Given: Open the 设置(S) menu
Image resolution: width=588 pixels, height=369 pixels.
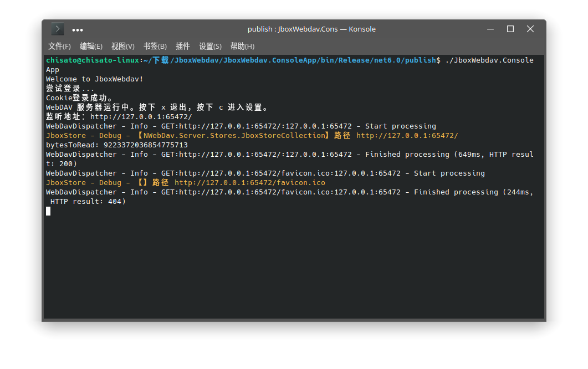Looking at the screenshot, I should pyautogui.click(x=210, y=47).
